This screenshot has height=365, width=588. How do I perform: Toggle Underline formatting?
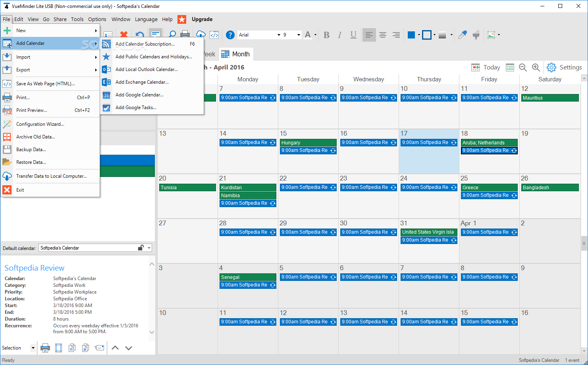(x=353, y=35)
